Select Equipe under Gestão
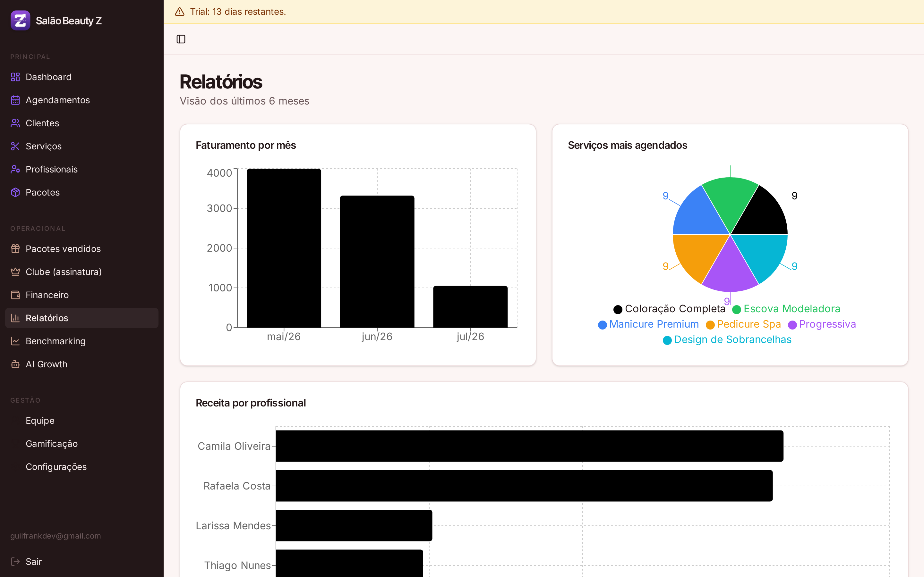The image size is (924, 577). [x=82, y=421]
